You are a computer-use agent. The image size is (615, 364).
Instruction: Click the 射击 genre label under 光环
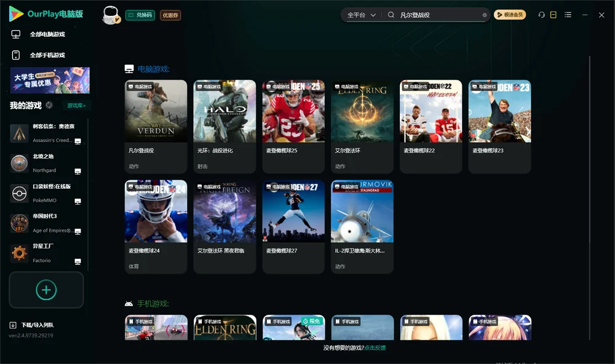click(x=202, y=166)
